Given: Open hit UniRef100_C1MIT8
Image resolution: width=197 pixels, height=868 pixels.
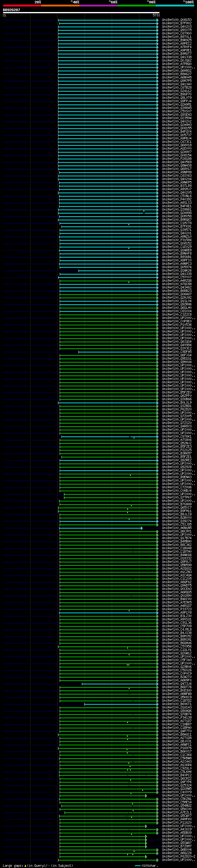Looking at the screenshot, I should [x=177, y=223].
